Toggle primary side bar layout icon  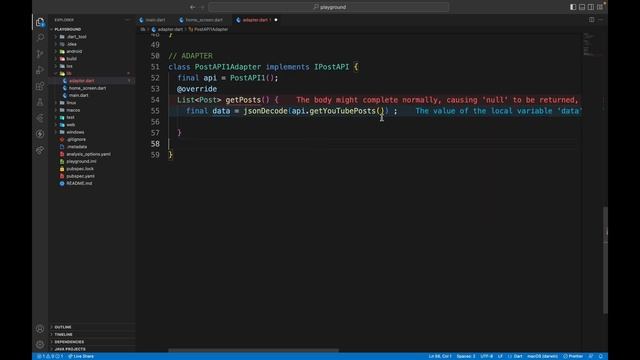pos(573,7)
